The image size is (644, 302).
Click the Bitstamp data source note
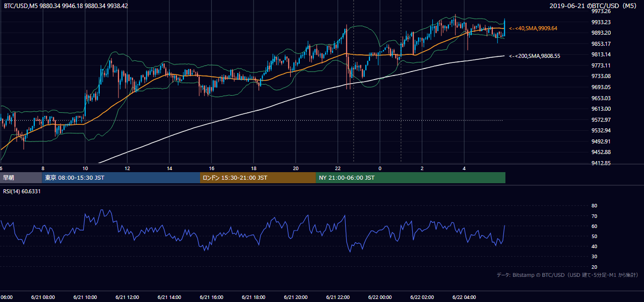567,275
